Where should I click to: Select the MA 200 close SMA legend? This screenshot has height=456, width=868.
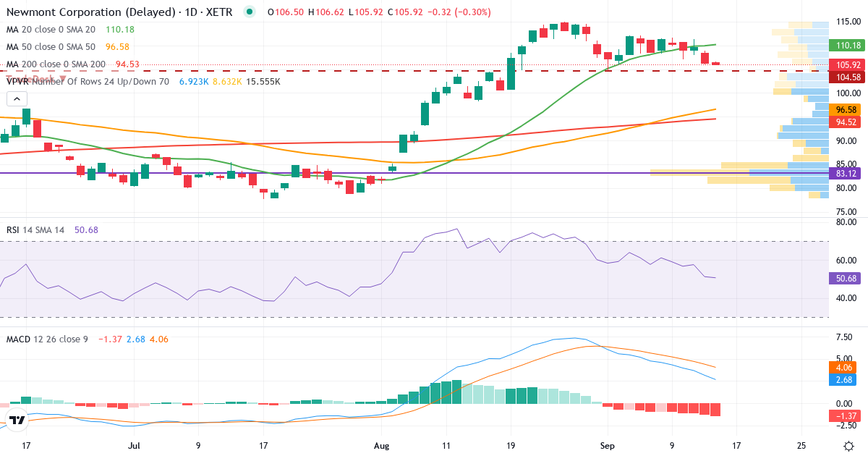pos(56,64)
